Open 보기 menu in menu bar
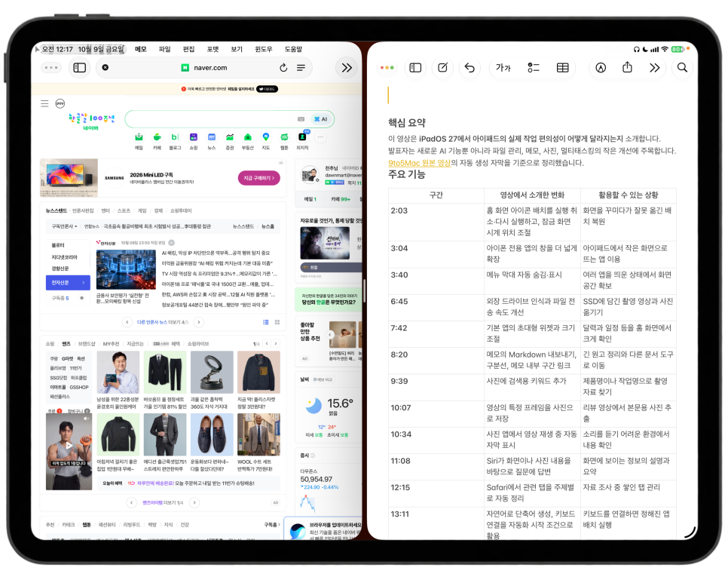 (237, 49)
